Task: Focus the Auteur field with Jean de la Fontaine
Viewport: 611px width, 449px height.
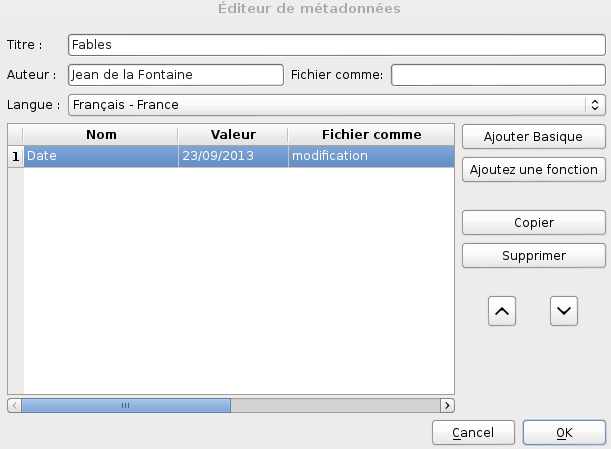Action: tap(176, 75)
